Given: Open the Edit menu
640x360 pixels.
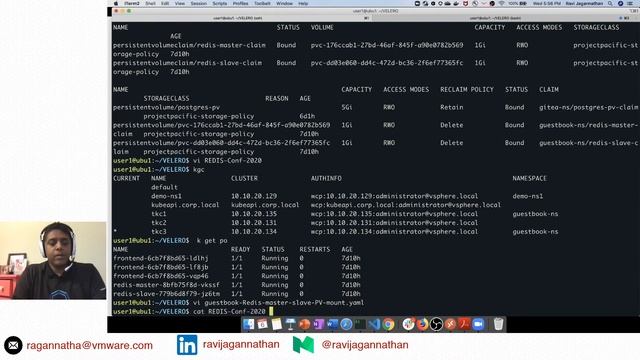Looking at the screenshot, I should (x=165, y=3).
